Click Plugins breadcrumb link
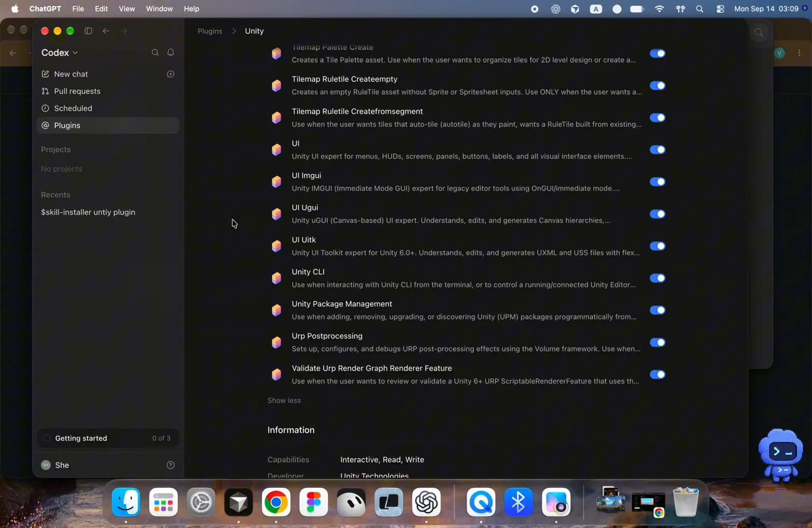 tap(210, 31)
